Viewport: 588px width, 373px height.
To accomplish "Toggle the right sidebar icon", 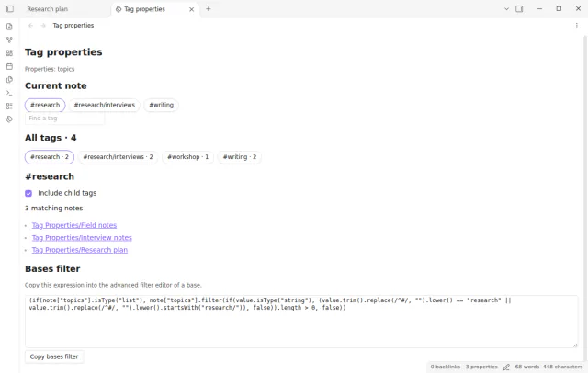I will click(x=519, y=9).
